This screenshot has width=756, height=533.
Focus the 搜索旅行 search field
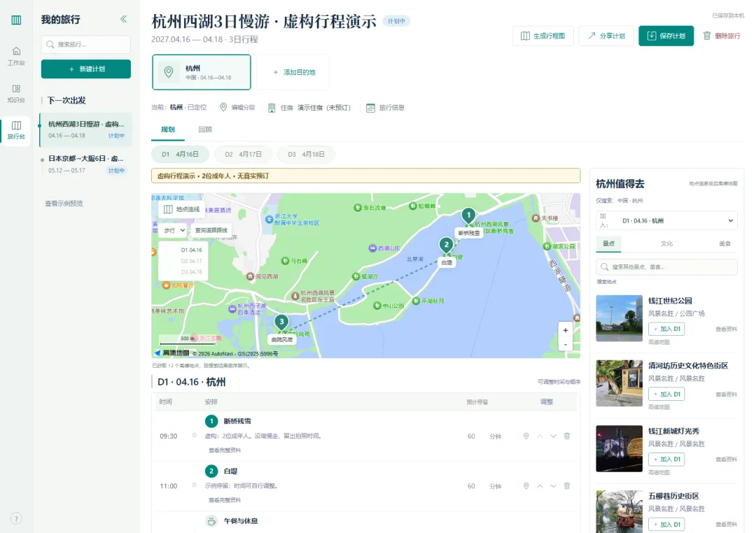pos(86,44)
